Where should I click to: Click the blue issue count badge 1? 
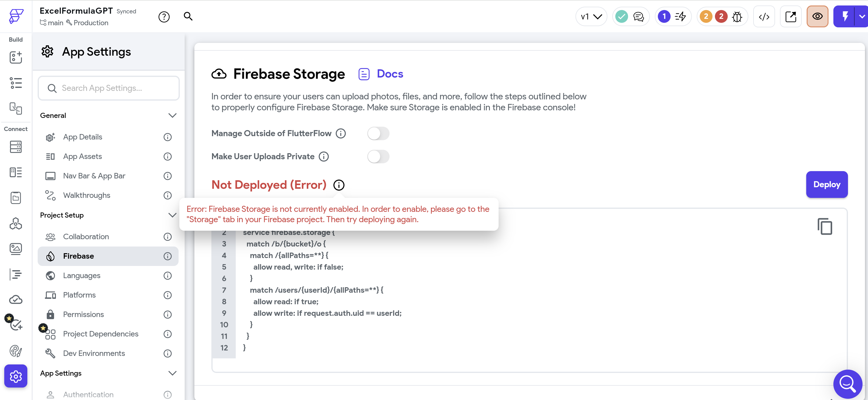coord(664,16)
